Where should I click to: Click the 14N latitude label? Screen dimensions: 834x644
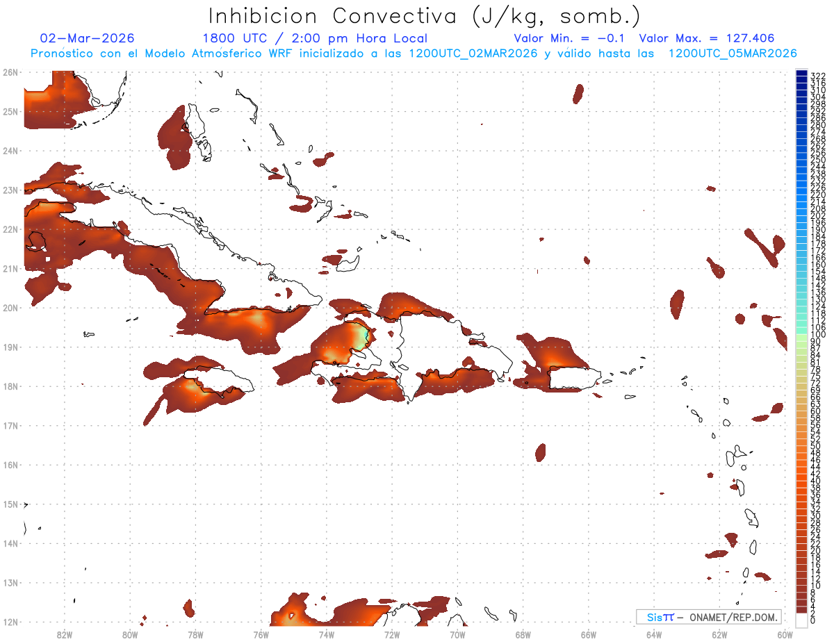(x=10, y=543)
